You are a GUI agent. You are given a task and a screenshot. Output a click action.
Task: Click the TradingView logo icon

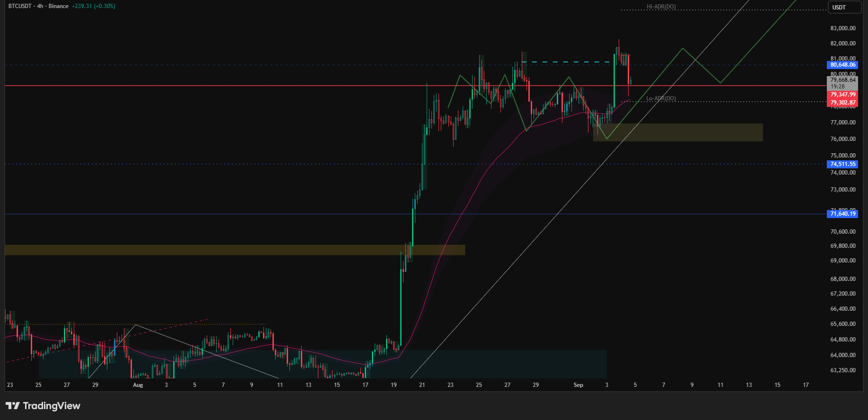[x=13, y=406]
